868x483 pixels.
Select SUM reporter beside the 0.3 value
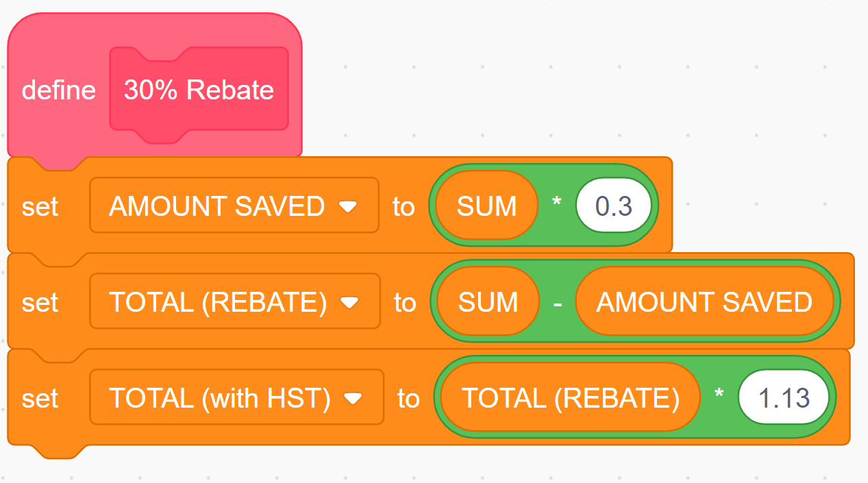(x=486, y=206)
